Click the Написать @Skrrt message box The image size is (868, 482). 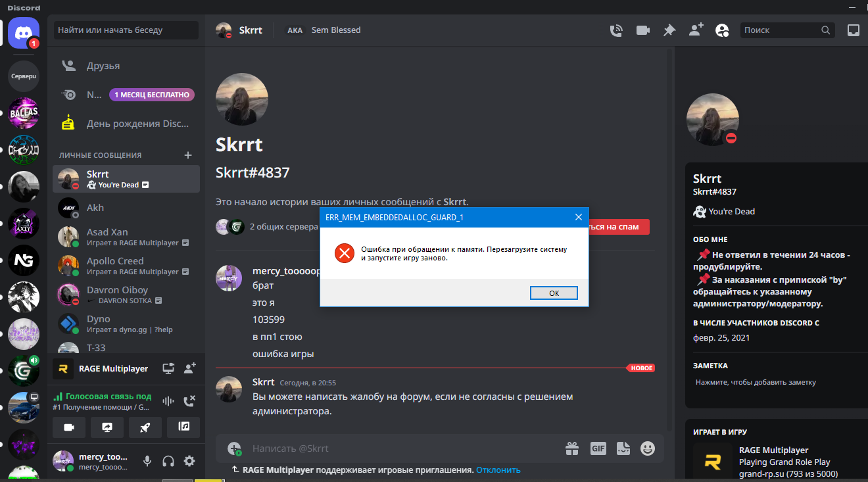[404, 448]
